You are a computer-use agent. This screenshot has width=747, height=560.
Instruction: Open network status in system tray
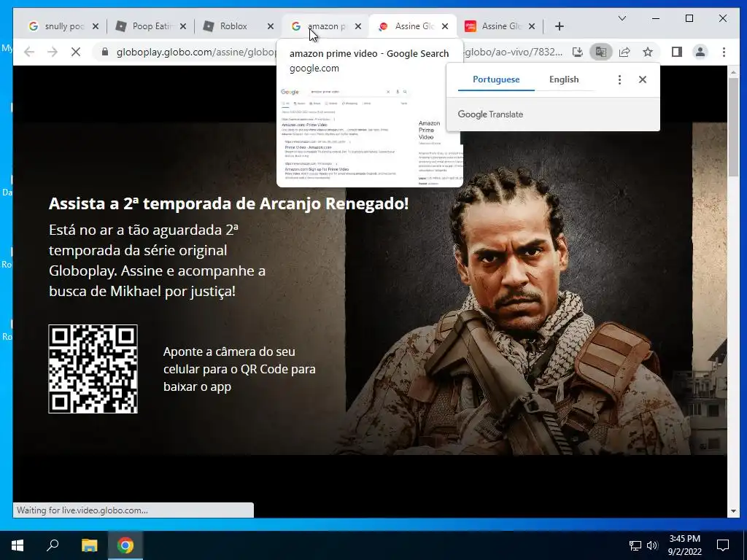(x=635, y=545)
